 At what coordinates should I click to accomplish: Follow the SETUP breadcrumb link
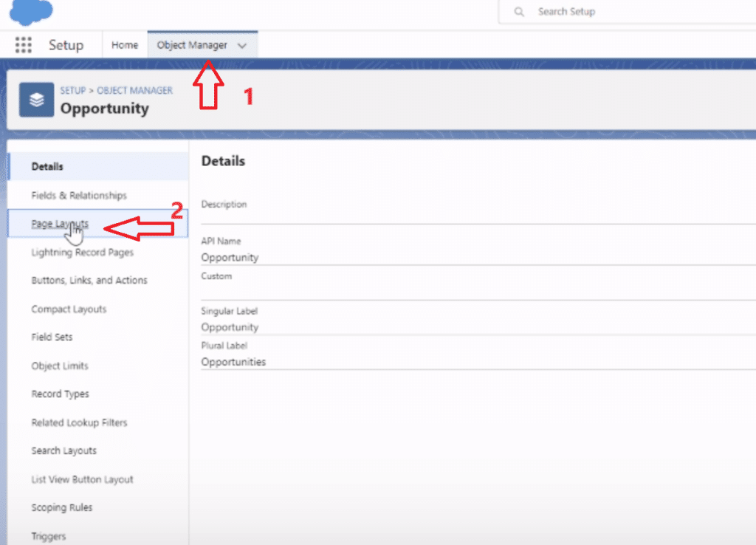click(73, 90)
